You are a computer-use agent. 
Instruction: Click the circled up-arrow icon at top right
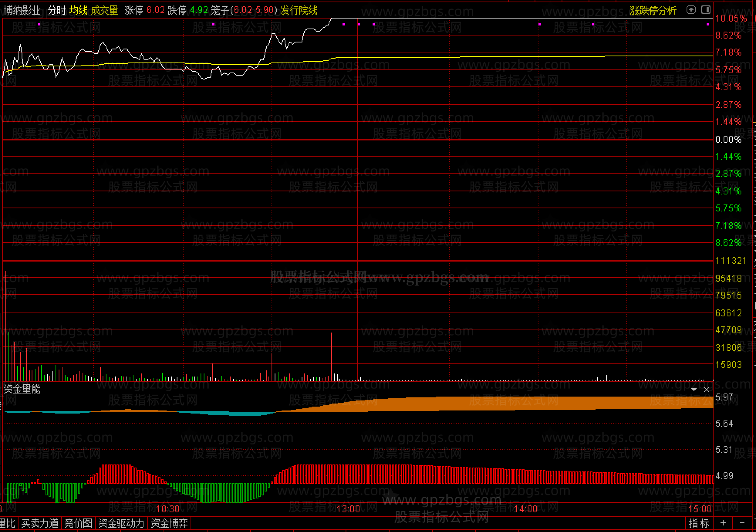[691, 10]
